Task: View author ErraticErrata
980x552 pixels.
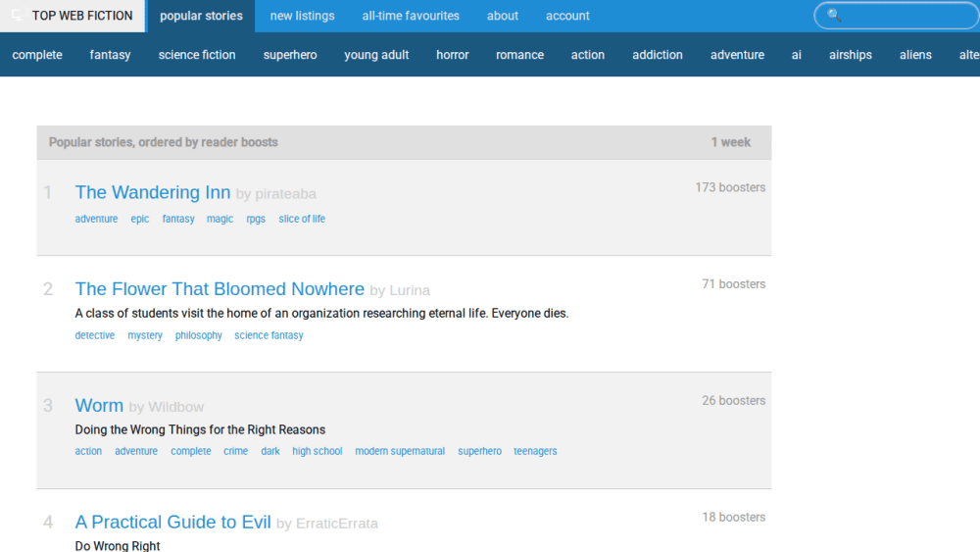Action: point(337,524)
